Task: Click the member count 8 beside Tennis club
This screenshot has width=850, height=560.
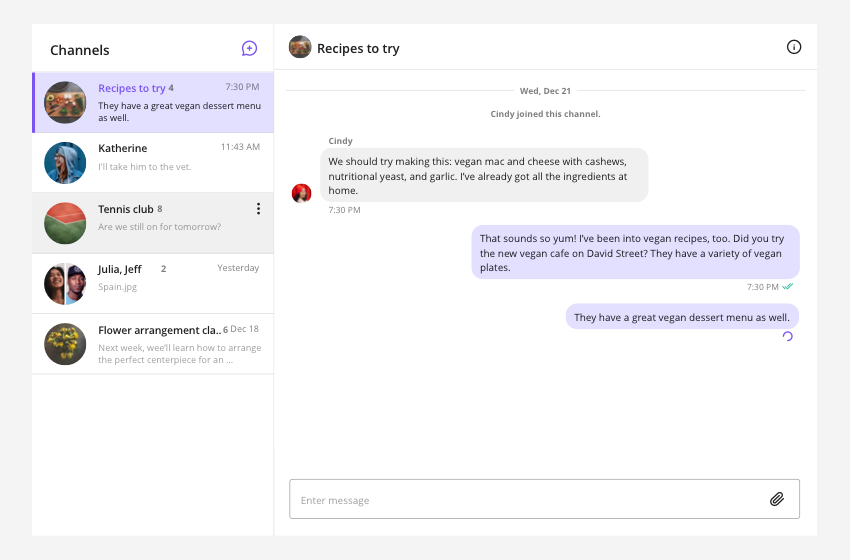Action: point(160,209)
